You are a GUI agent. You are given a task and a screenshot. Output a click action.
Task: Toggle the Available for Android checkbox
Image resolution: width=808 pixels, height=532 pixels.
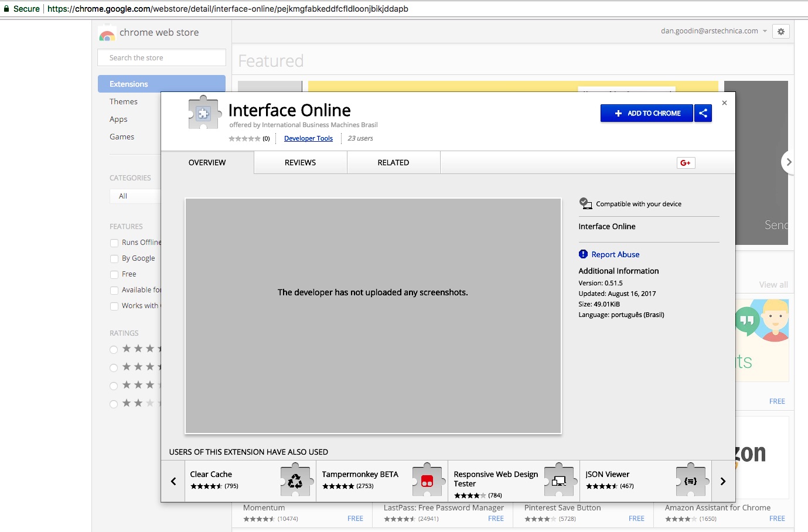point(114,290)
